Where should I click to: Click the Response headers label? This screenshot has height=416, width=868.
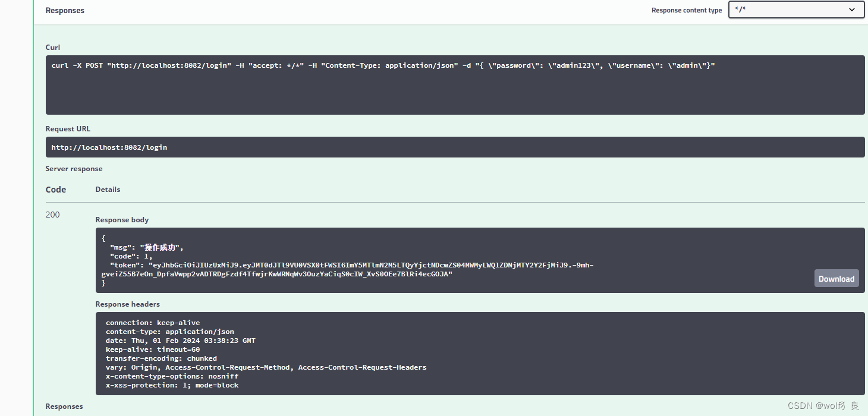click(x=127, y=304)
